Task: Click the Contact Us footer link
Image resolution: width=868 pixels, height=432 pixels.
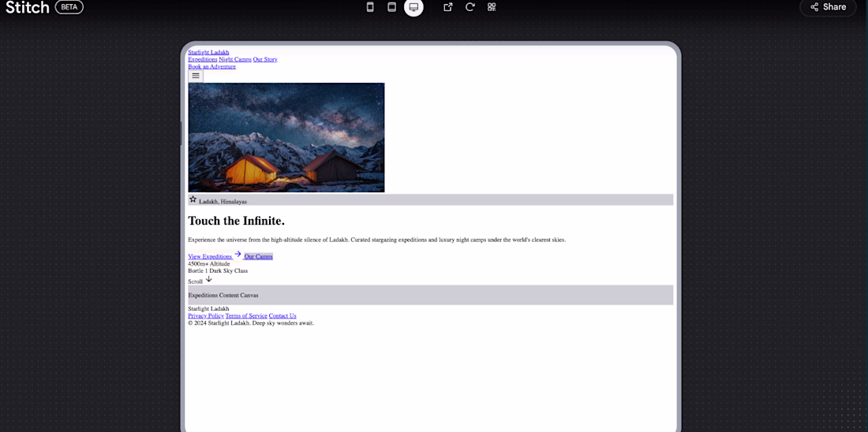Action: click(282, 316)
